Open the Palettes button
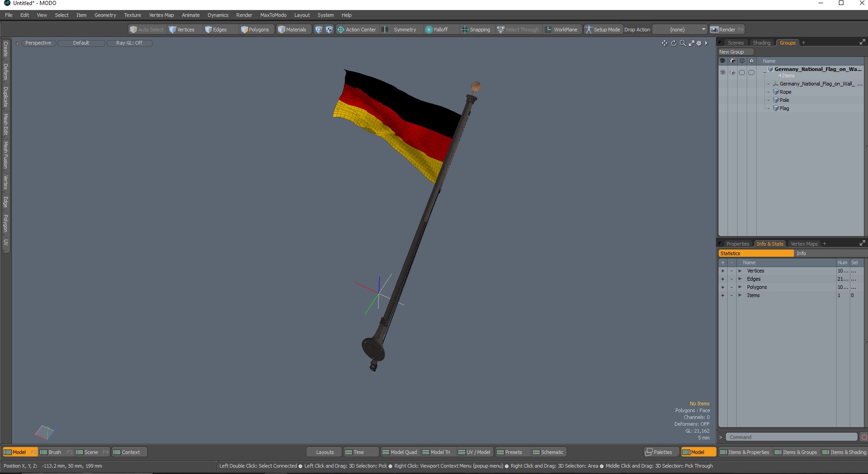Image resolution: width=868 pixels, height=474 pixels. tap(661, 452)
